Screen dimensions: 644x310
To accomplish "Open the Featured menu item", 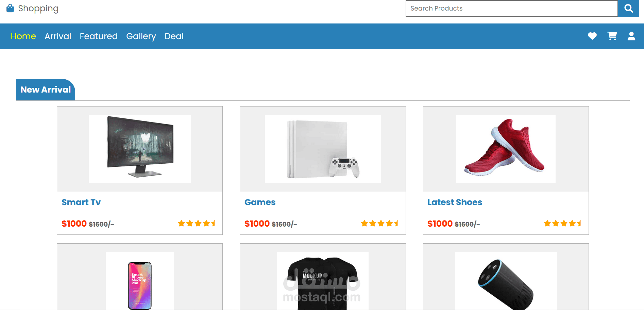I will 99,36.
